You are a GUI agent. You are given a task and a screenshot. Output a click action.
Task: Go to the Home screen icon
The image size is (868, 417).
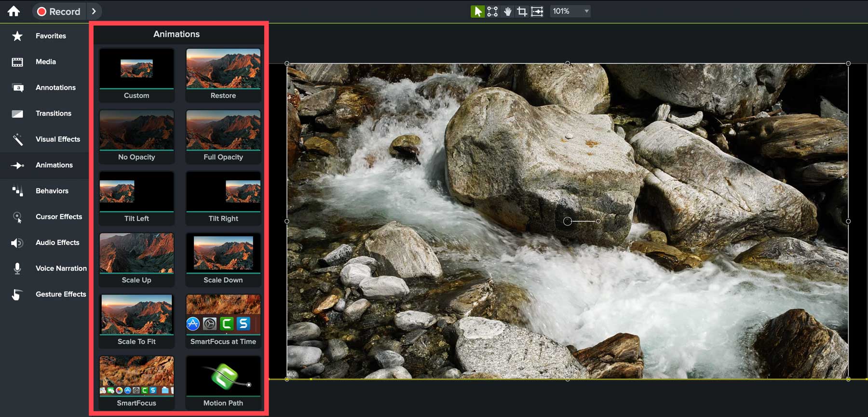click(x=14, y=11)
